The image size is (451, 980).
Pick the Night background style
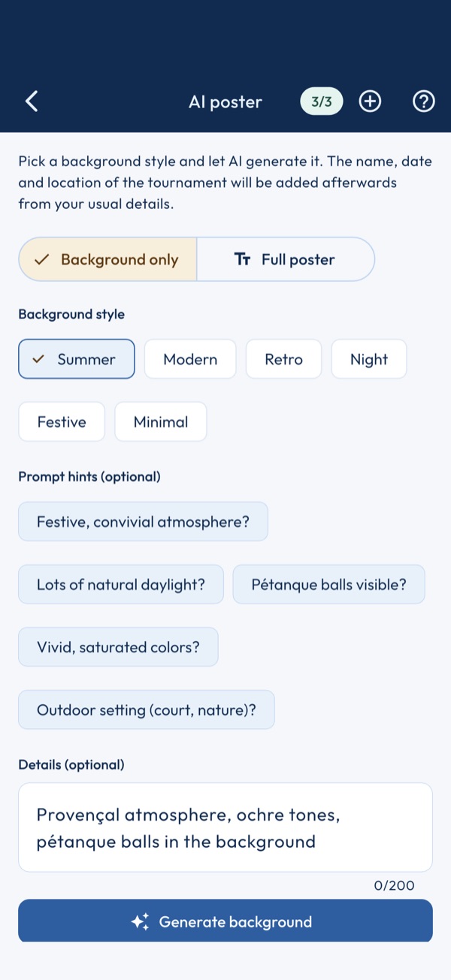(x=369, y=359)
